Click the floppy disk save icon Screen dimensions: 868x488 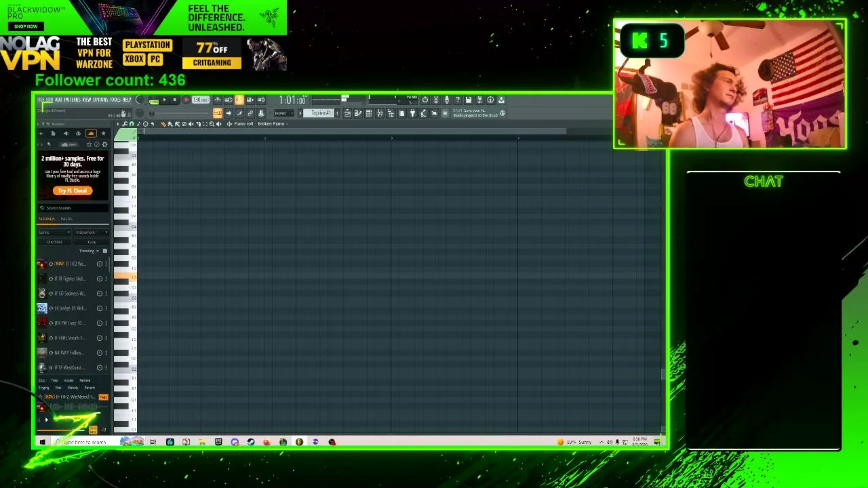click(469, 100)
